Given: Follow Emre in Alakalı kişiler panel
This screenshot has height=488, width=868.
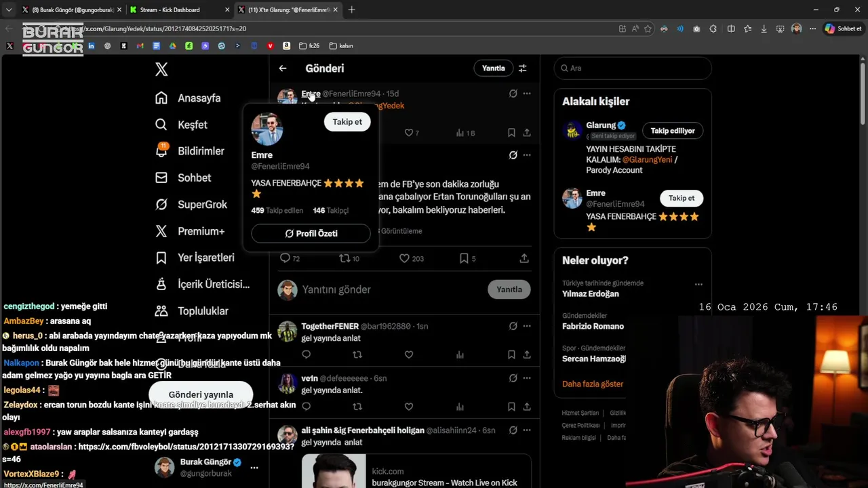Looking at the screenshot, I should (x=682, y=199).
